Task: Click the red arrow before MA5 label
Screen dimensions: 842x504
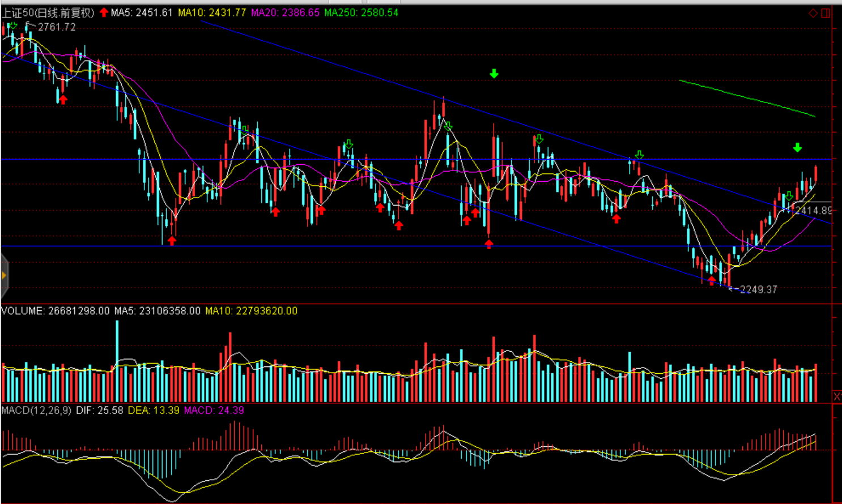Action: [x=104, y=12]
